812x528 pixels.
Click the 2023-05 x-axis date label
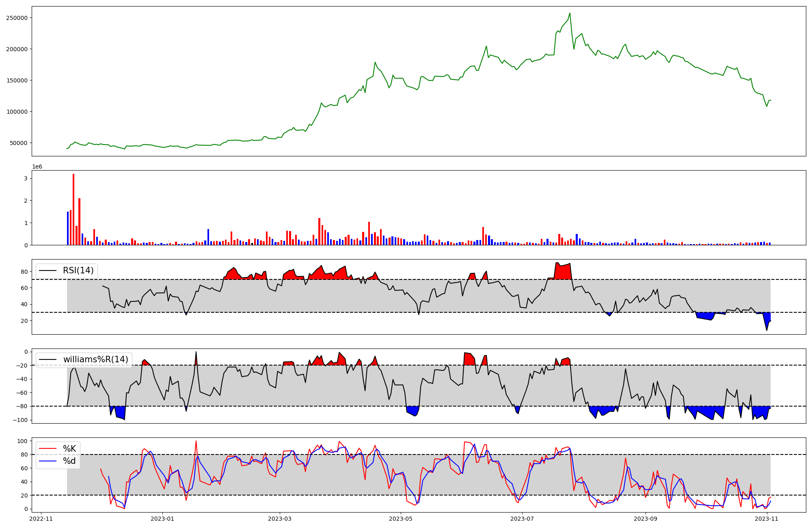click(x=401, y=518)
